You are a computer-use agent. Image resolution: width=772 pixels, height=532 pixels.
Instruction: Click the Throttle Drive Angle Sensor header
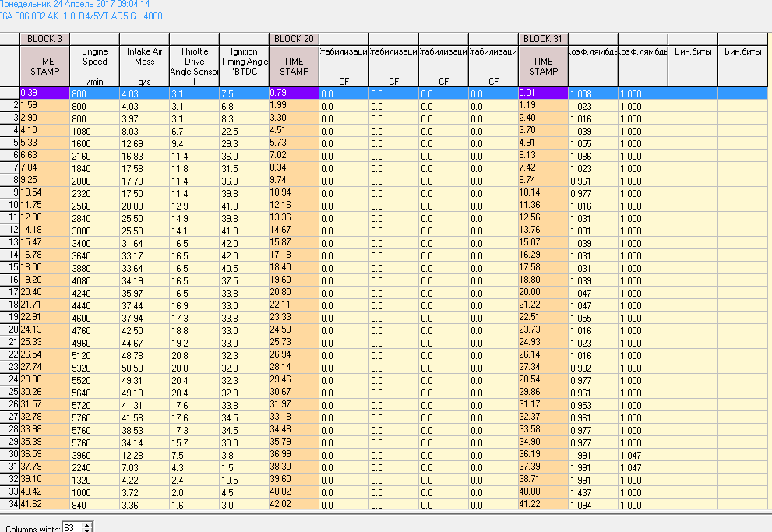click(x=194, y=66)
